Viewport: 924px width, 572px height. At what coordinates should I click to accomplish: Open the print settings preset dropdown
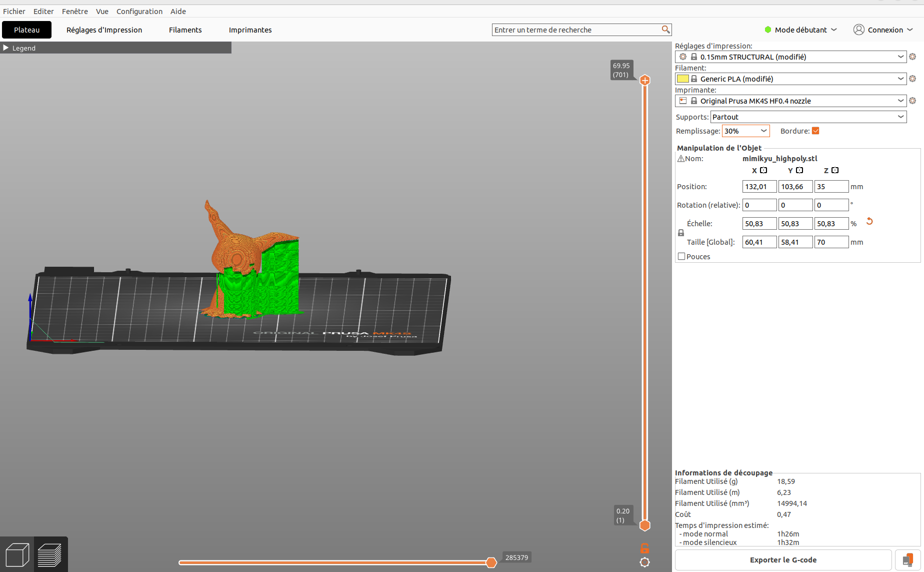[900, 57]
